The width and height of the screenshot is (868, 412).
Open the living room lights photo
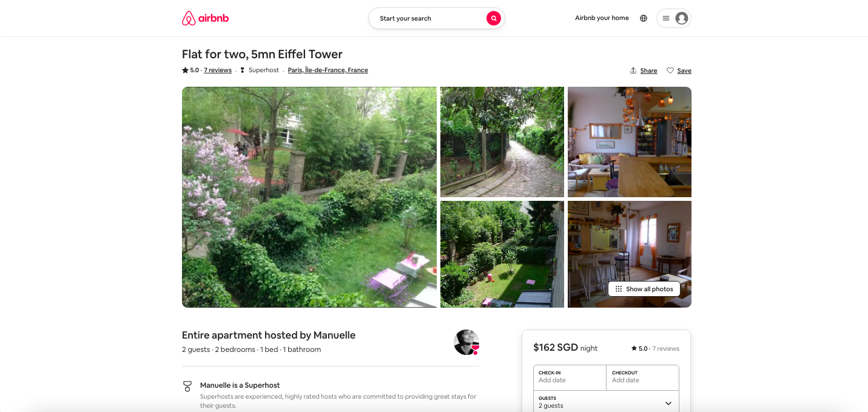630,142
